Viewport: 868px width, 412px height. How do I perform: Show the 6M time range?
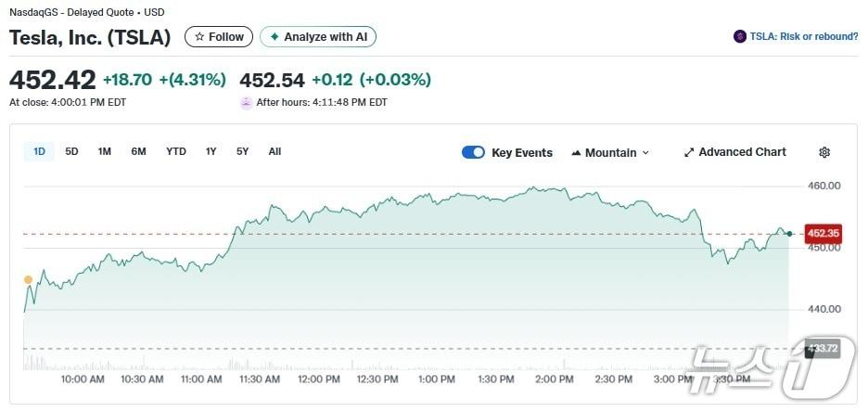tap(138, 151)
